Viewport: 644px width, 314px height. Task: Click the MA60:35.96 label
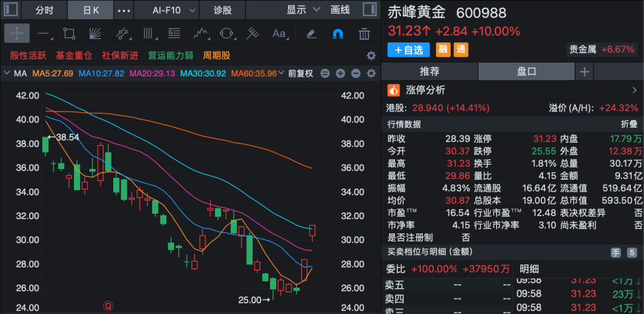[x=254, y=73]
